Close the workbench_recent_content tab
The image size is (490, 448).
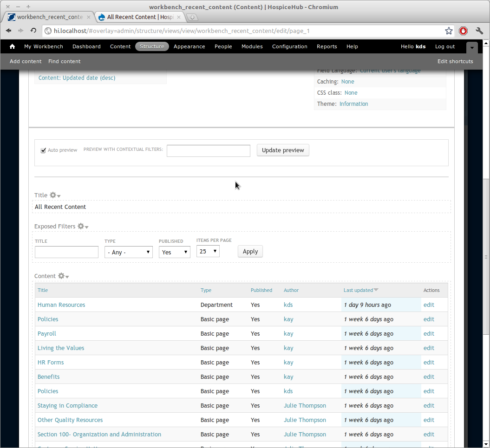[x=89, y=17]
